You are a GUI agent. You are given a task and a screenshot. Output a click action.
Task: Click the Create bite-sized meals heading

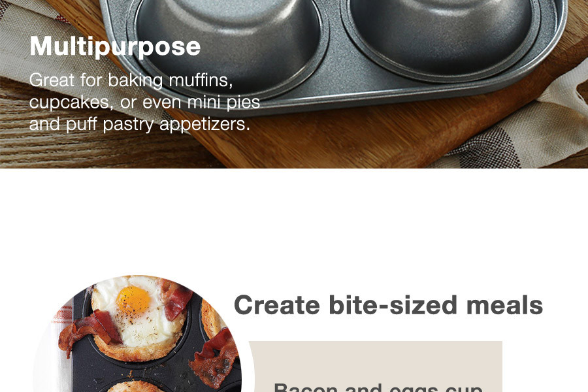(388, 304)
